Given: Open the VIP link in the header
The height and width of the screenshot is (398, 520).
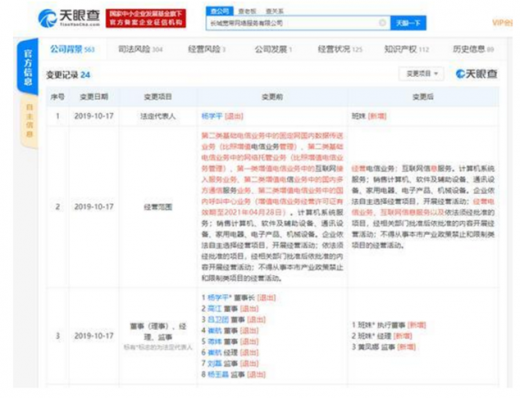Looking at the screenshot, I should 502,23.
